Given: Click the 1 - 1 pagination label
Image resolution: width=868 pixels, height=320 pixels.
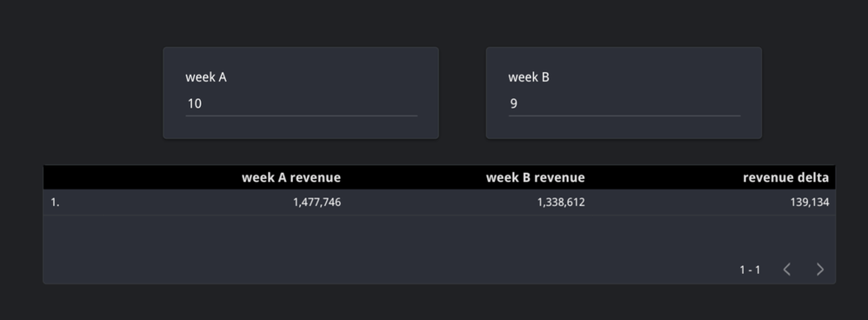Looking at the screenshot, I should (x=750, y=270).
